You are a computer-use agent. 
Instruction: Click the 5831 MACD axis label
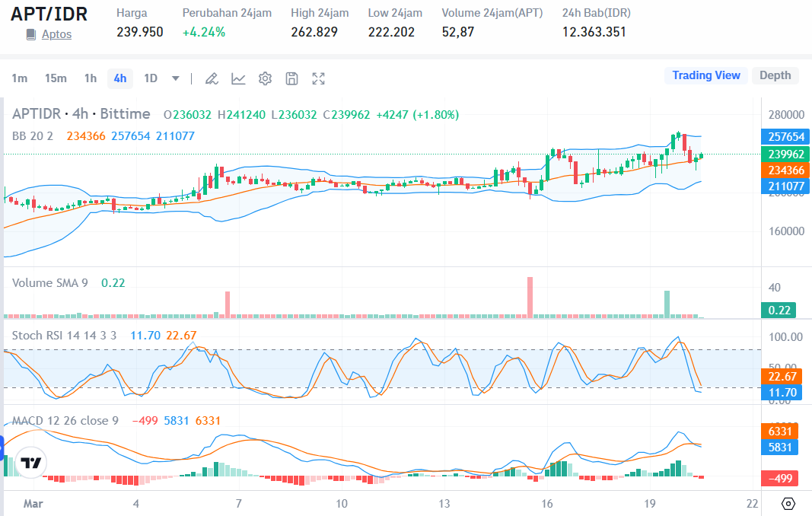(779, 448)
